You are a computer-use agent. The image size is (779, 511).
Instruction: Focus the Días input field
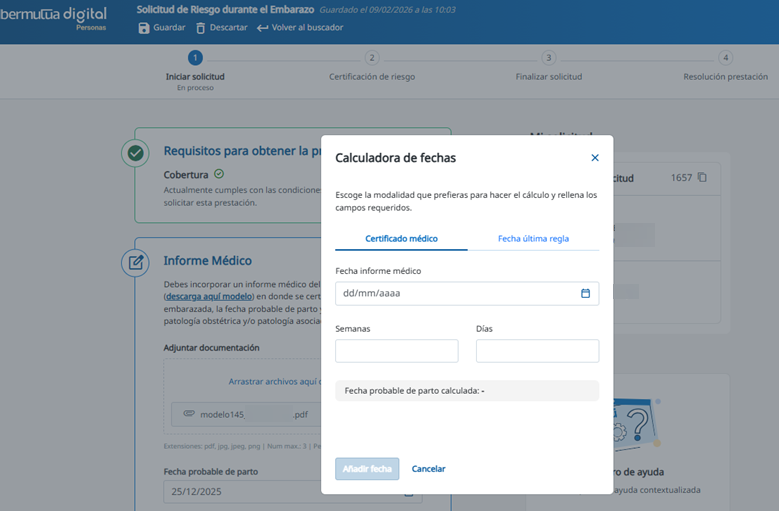537,351
